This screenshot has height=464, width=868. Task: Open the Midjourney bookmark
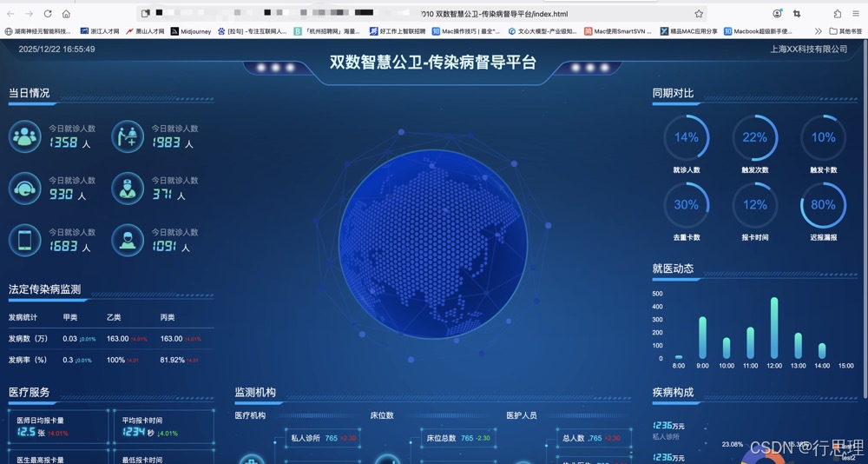click(191, 31)
